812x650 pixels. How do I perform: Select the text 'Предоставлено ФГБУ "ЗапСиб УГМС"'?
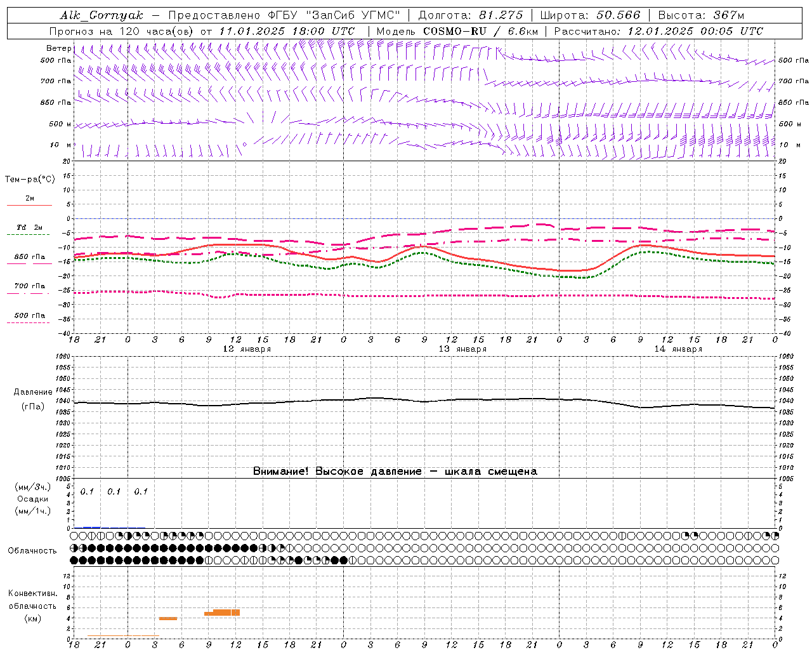[x=285, y=15]
